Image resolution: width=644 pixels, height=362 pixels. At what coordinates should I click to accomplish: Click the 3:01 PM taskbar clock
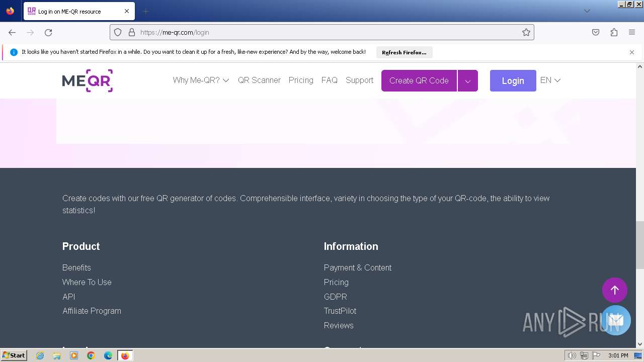point(618,355)
